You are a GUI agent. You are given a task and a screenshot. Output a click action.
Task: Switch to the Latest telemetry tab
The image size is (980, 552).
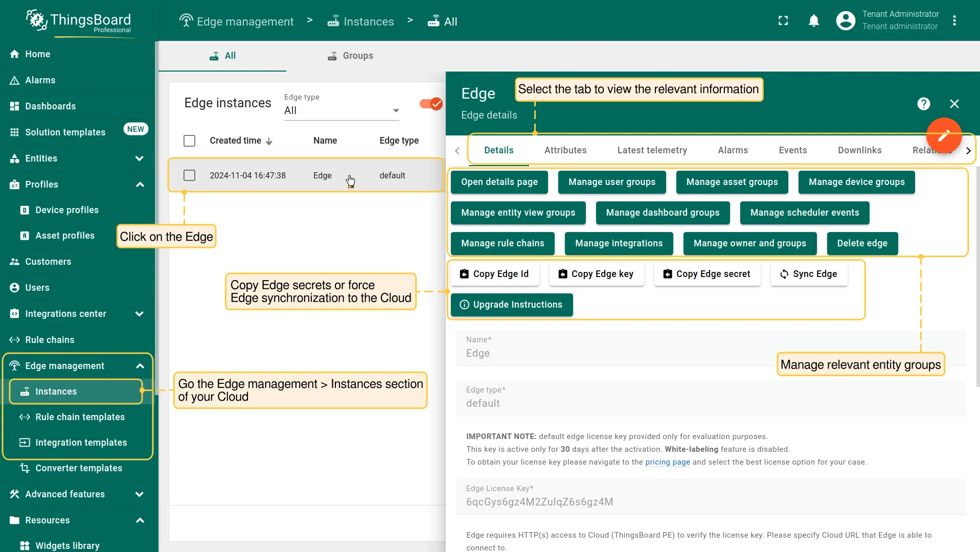point(652,150)
